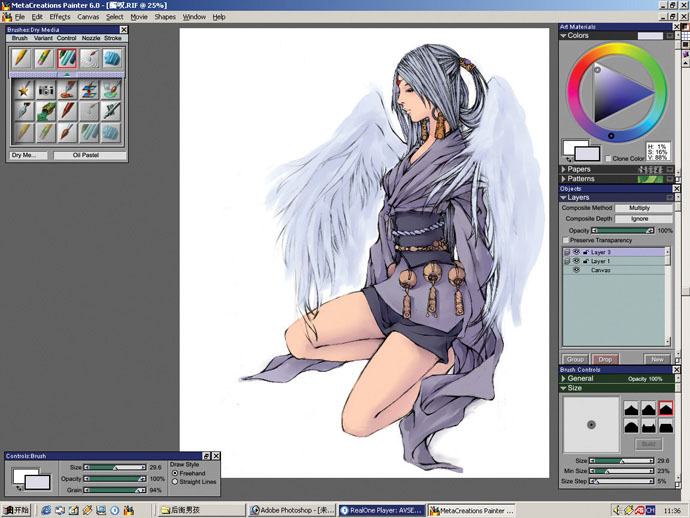
Task: Close the Brushes Dry Media palette
Action: (124, 29)
